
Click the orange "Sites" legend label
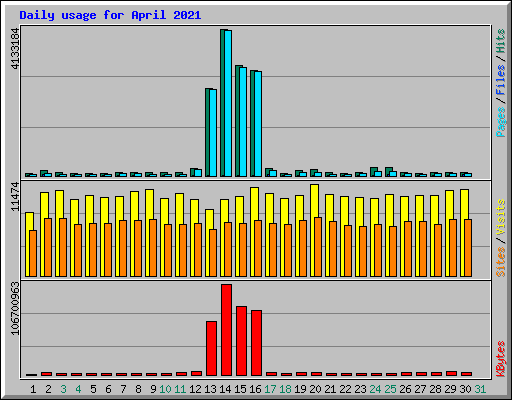501,262
